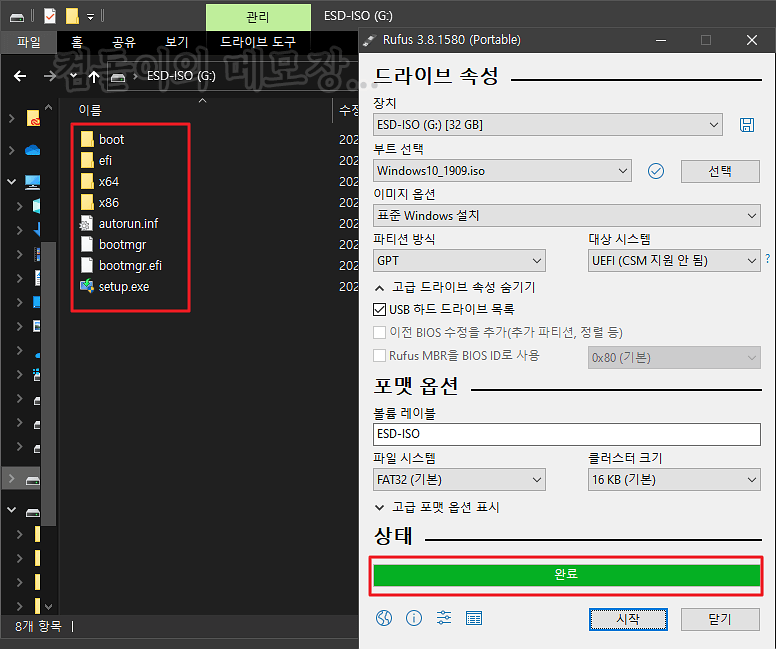Screen dimensions: 776x649
Task: Click the 완료 green progress bar
Action: pos(566,575)
